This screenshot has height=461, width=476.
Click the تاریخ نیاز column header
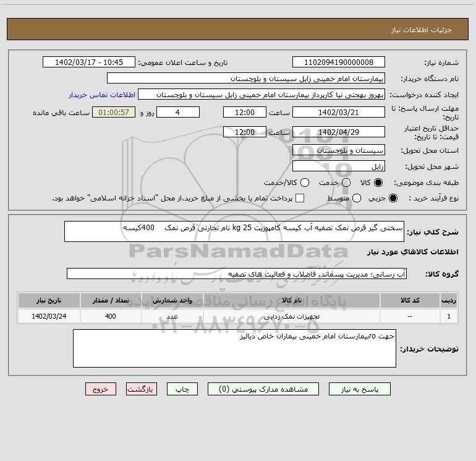click(49, 300)
